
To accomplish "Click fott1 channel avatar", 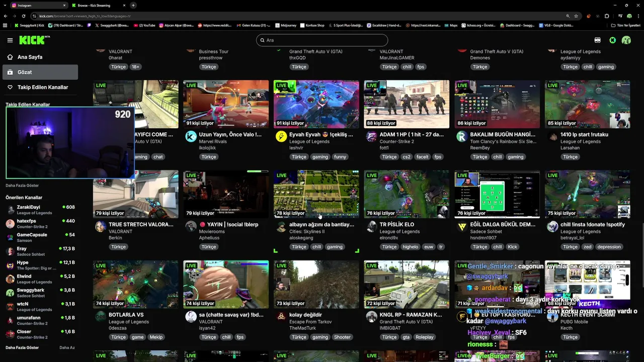I will click(x=371, y=136).
